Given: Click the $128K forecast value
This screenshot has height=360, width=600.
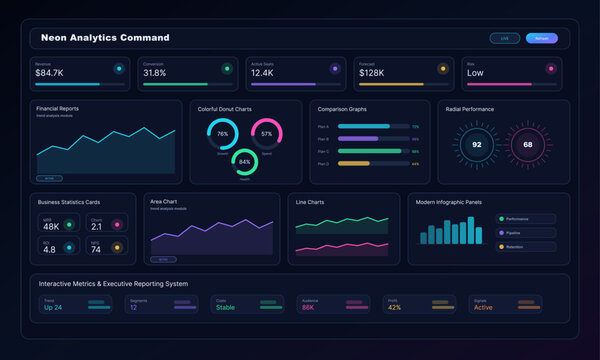Looking at the screenshot, I should (x=372, y=73).
